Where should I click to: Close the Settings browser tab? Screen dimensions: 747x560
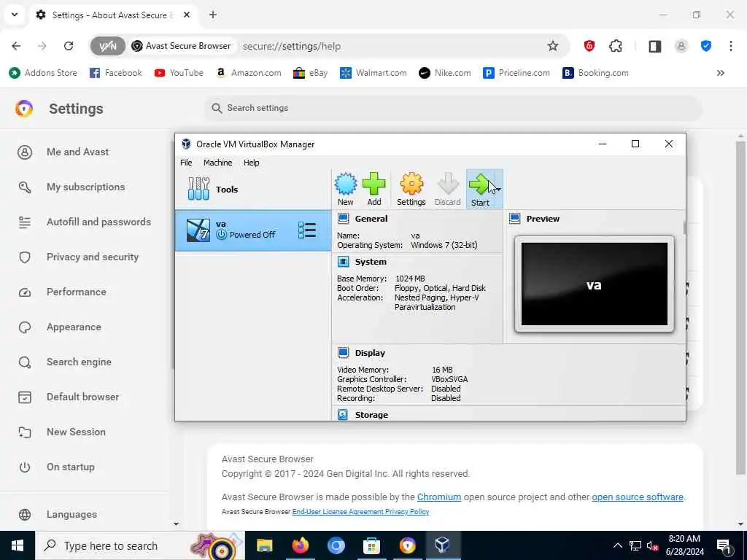(x=187, y=15)
